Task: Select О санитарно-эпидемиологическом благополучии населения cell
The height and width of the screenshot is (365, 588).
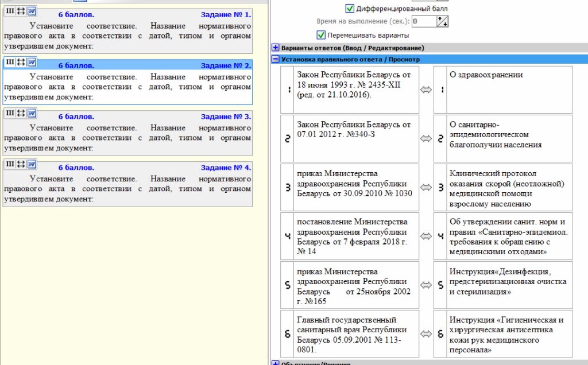Action: pyautogui.click(x=509, y=139)
